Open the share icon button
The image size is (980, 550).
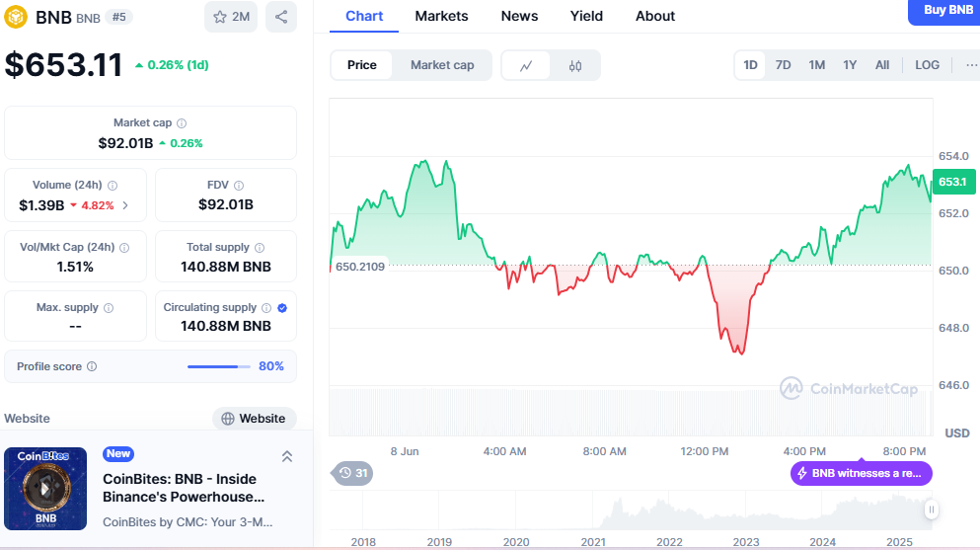(x=281, y=17)
